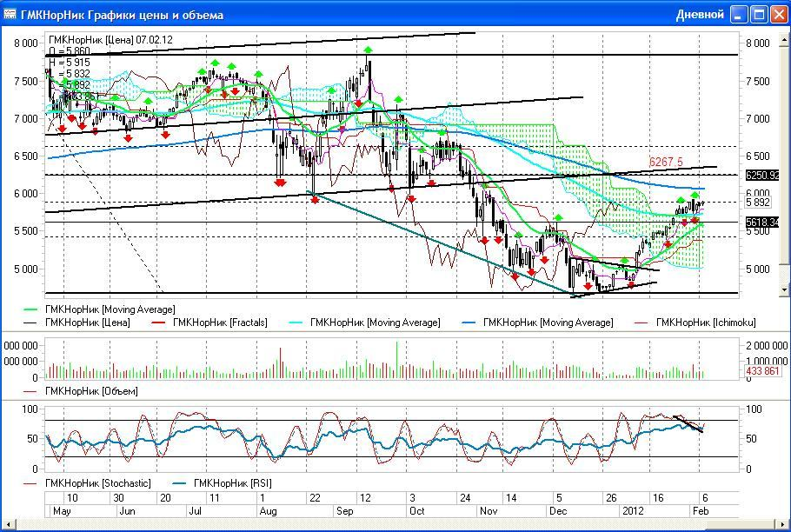Click the 6267,5 red price label
791x532 pixels.
[x=665, y=162]
